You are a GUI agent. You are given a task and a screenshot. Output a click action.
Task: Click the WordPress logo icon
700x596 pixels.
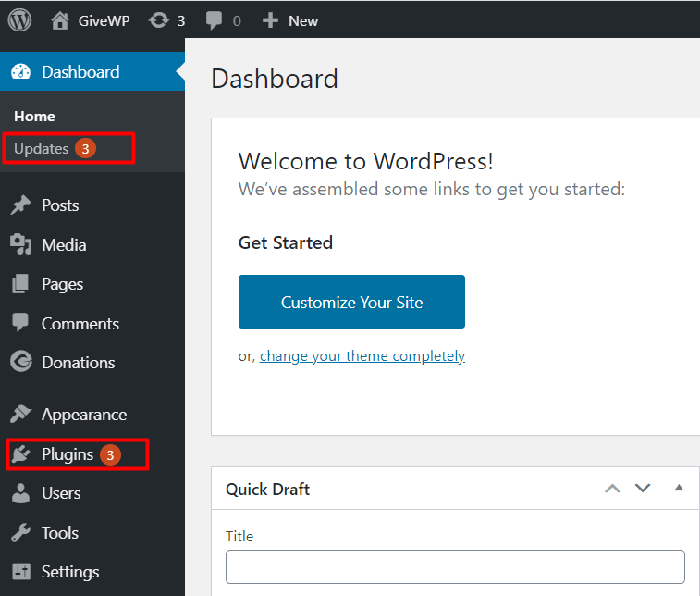click(x=19, y=20)
